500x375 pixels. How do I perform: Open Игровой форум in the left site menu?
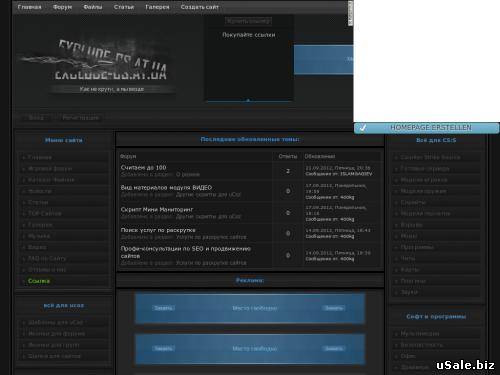point(50,169)
